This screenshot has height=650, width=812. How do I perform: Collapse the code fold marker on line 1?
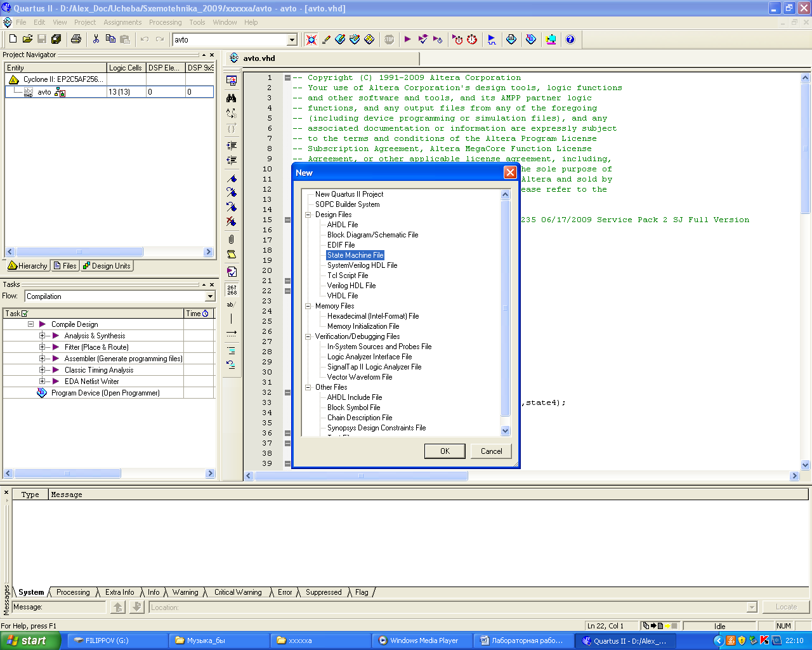pos(287,77)
